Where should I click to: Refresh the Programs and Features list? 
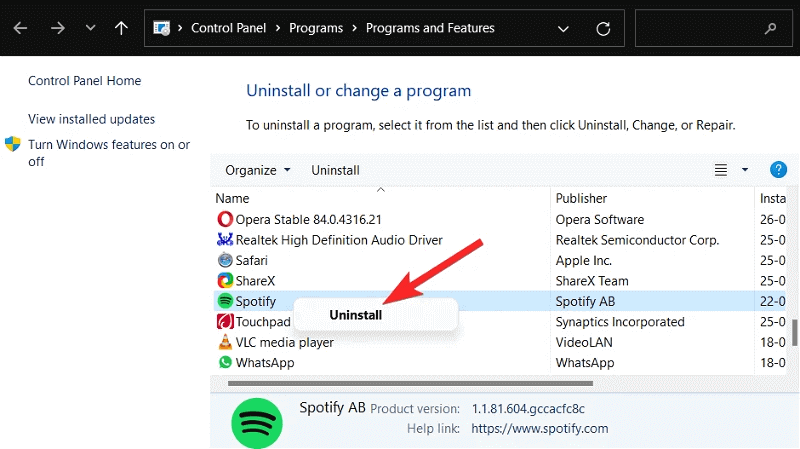point(602,28)
